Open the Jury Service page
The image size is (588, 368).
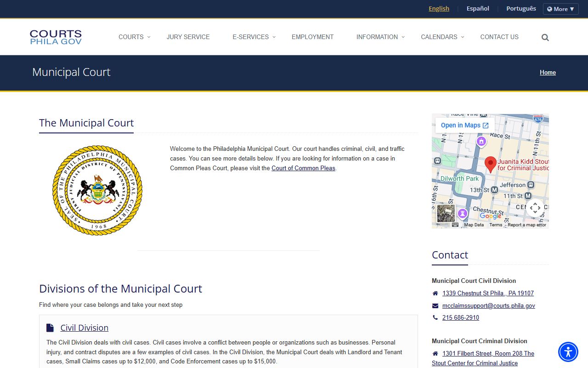point(188,37)
